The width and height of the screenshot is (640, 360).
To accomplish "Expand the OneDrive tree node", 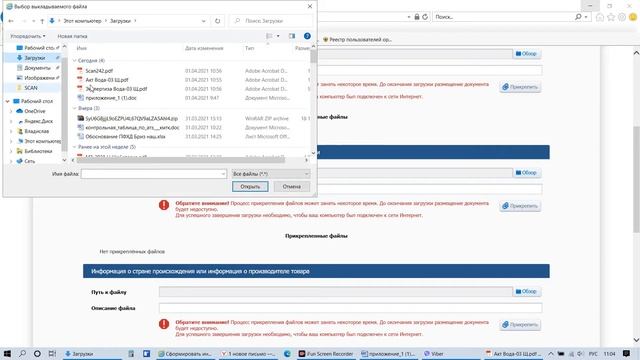I will pyautogui.click(x=11, y=111).
